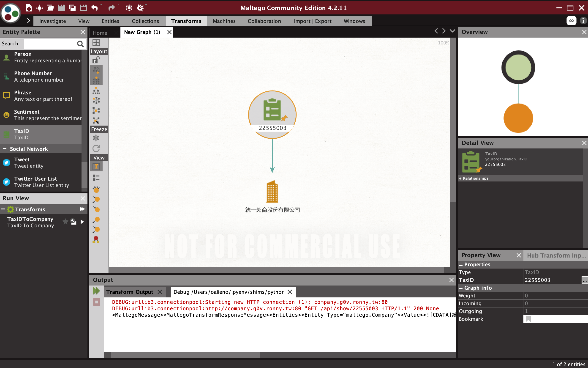Click the stop button in Output panel

pyautogui.click(x=97, y=302)
